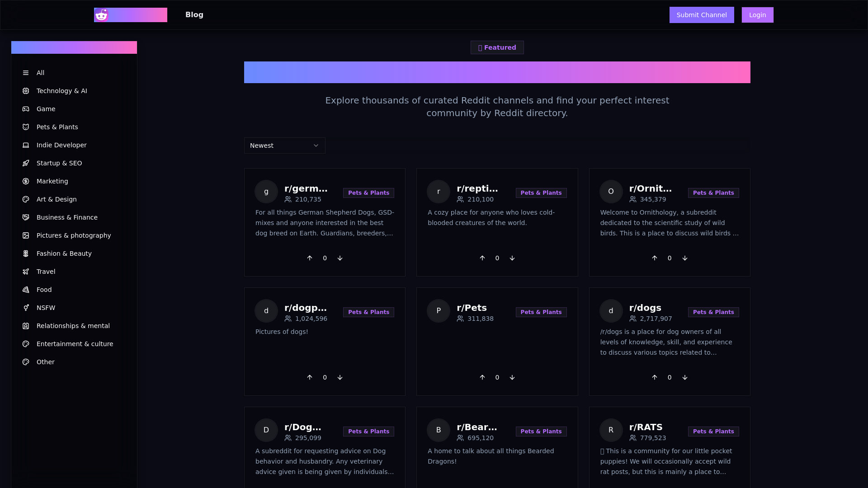Open the r/dogp... channel title

[306, 308]
